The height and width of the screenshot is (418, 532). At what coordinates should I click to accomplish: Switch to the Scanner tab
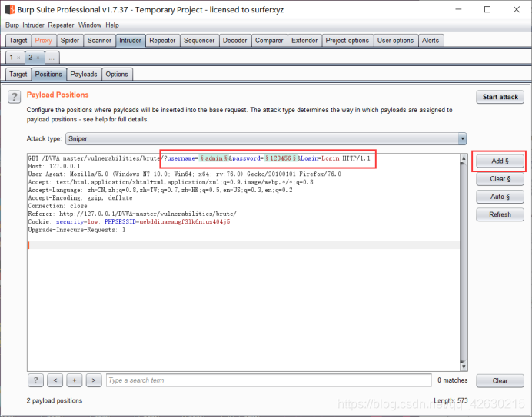tap(99, 41)
